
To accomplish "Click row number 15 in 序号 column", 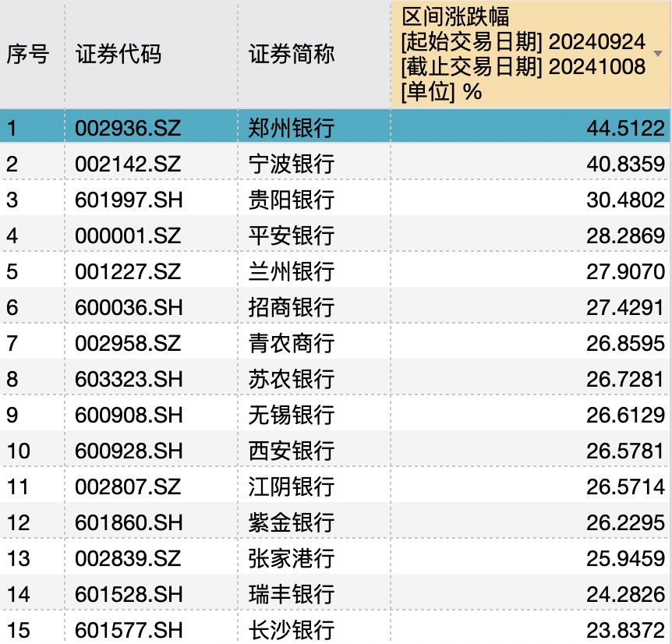I will (x=19, y=630).
